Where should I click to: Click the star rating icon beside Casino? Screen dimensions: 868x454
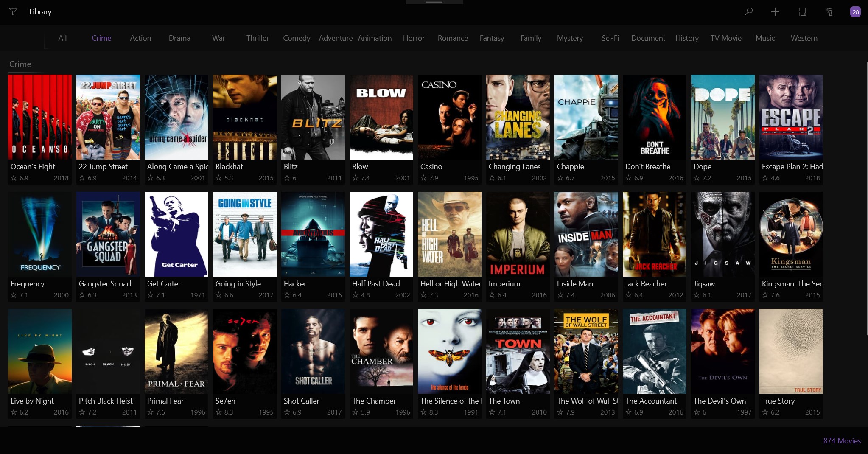click(x=423, y=178)
